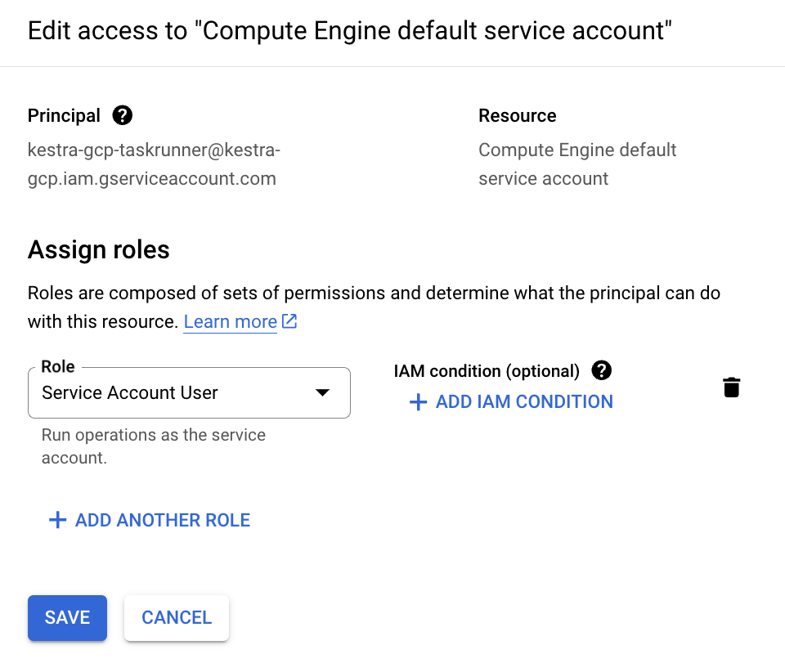Click the IAM condition (optional) label

(x=487, y=371)
